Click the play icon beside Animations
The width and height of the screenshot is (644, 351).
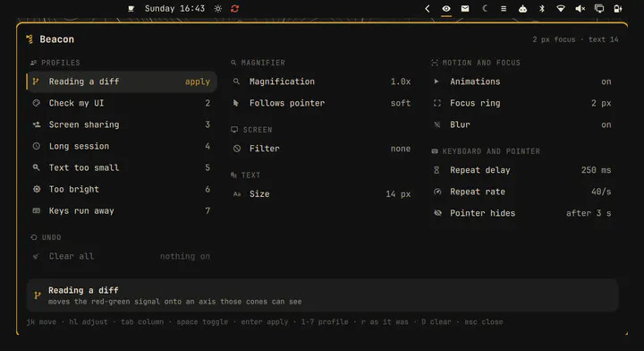(x=436, y=81)
